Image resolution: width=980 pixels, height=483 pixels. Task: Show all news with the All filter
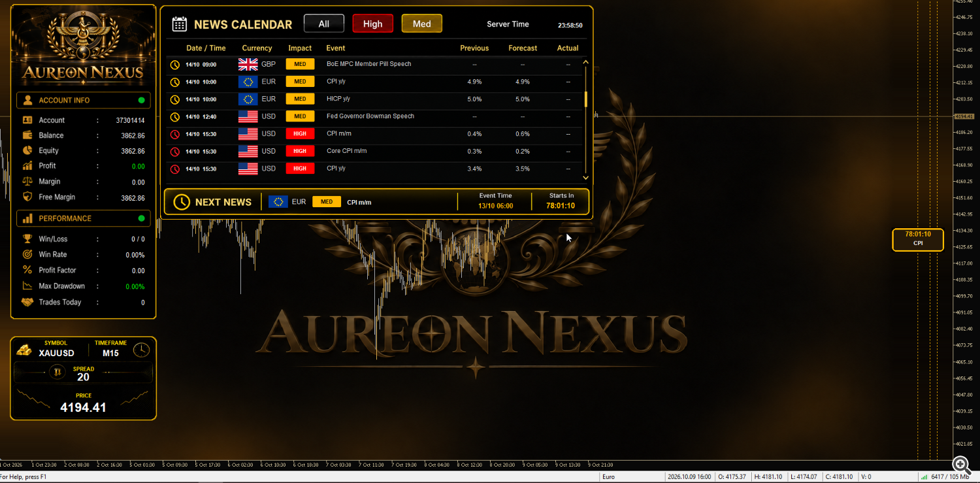tap(324, 24)
